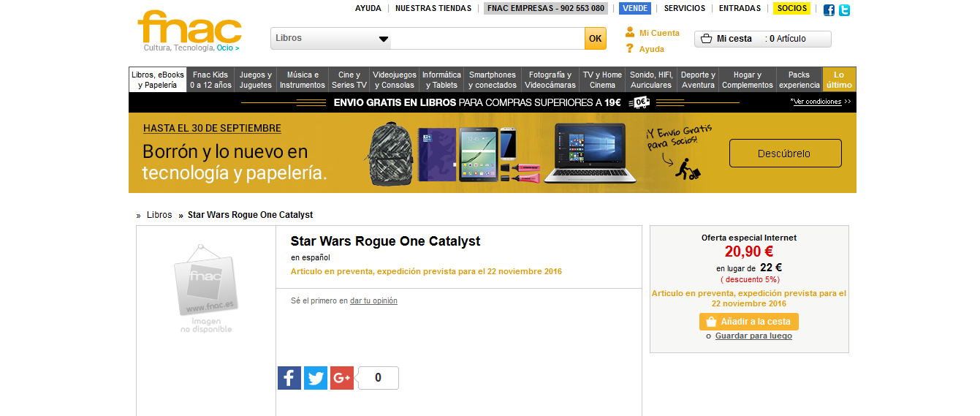This screenshot has height=416, width=980.
Task: Click product title Star Wars Rogue One Catalyst
Action: (385, 241)
